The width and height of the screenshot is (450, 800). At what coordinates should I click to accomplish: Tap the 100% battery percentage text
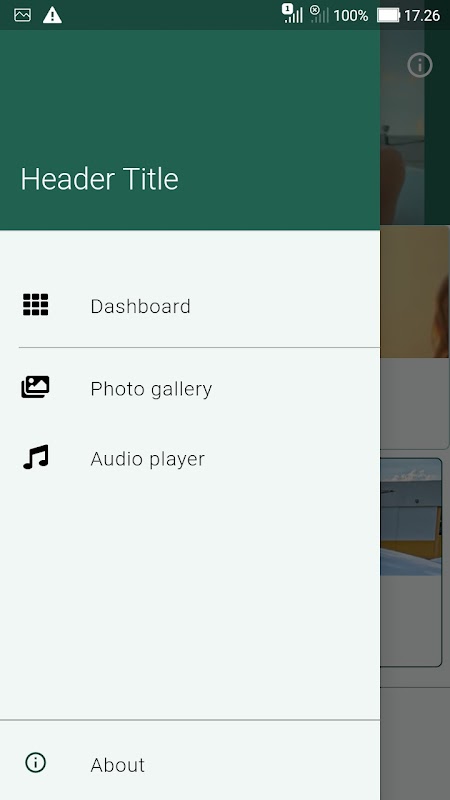351,16
